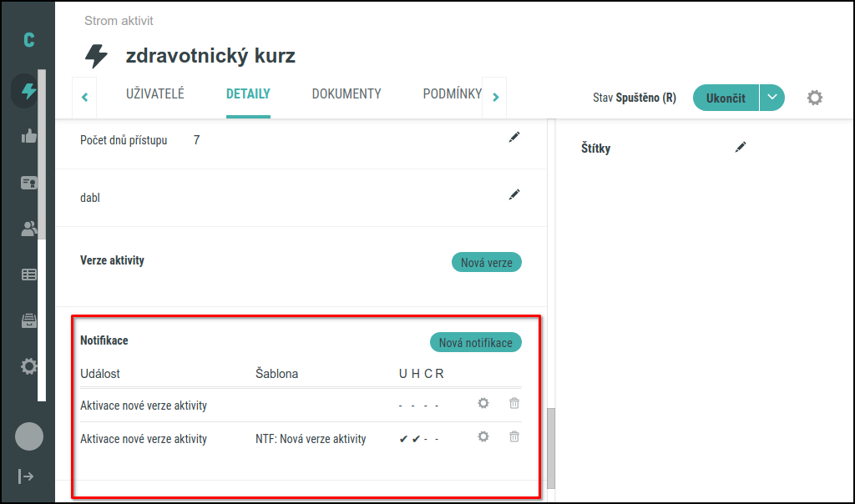This screenshot has height=504, width=855.
Task: Toggle the U checkmark for NTF notification
Action: click(403, 436)
